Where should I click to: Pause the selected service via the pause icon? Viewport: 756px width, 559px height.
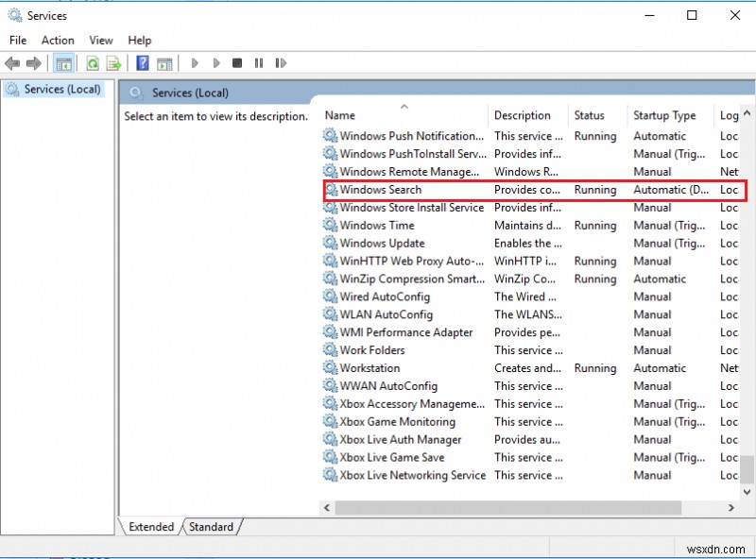coord(260,63)
